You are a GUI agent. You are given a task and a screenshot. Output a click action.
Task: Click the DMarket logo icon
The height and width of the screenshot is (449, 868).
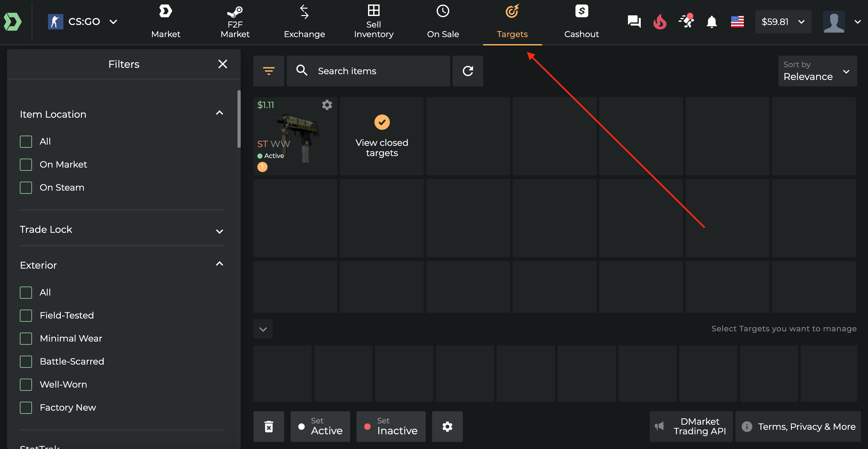click(12, 22)
